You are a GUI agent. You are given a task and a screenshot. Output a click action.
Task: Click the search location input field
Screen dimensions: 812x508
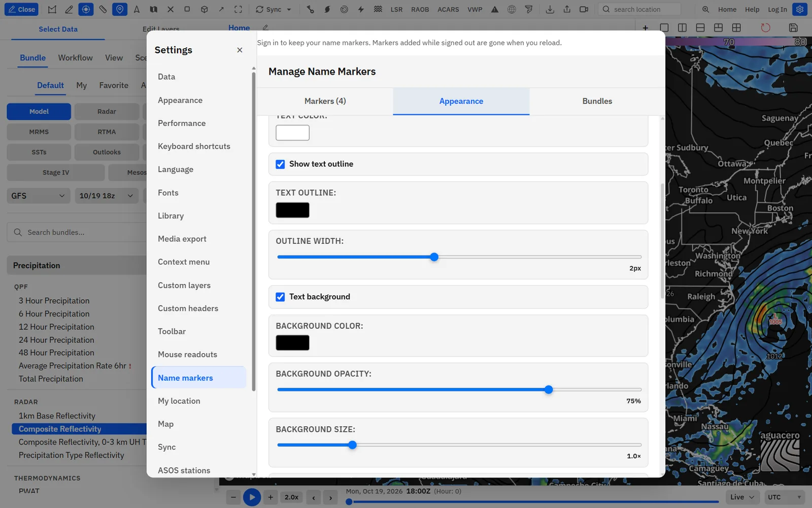[x=640, y=9]
